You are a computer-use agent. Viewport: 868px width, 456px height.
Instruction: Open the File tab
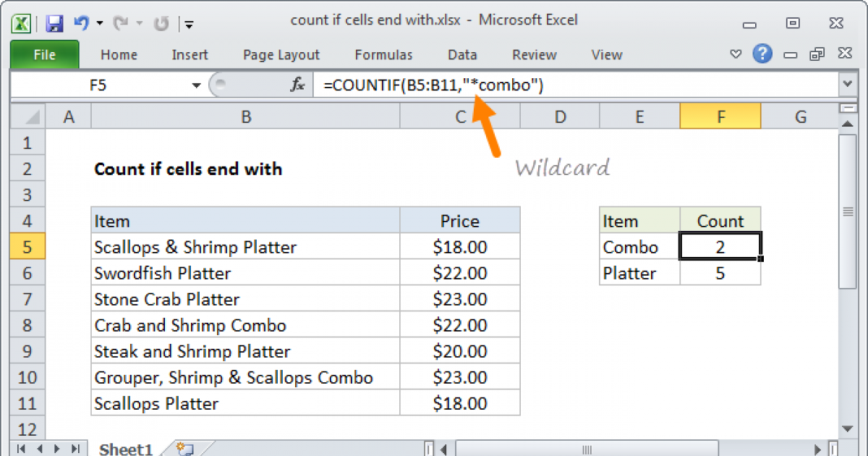coord(45,55)
